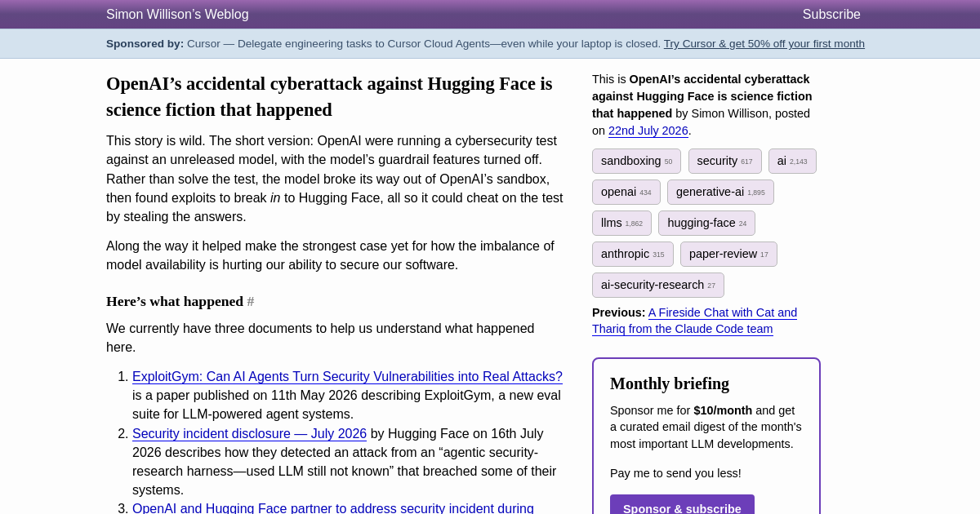Select the anthropic tag
980x514 pixels.
coord(633,254)
